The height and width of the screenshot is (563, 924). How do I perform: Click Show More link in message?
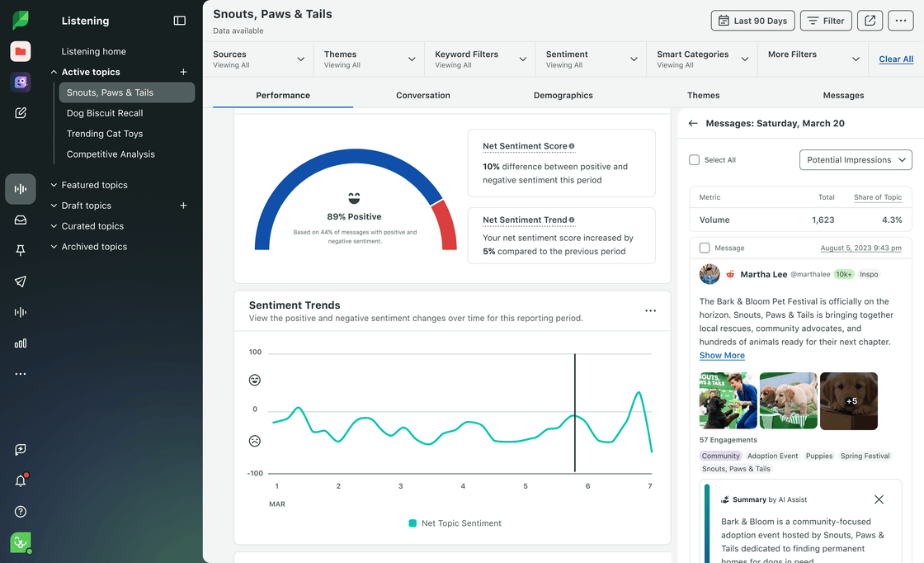722,356
